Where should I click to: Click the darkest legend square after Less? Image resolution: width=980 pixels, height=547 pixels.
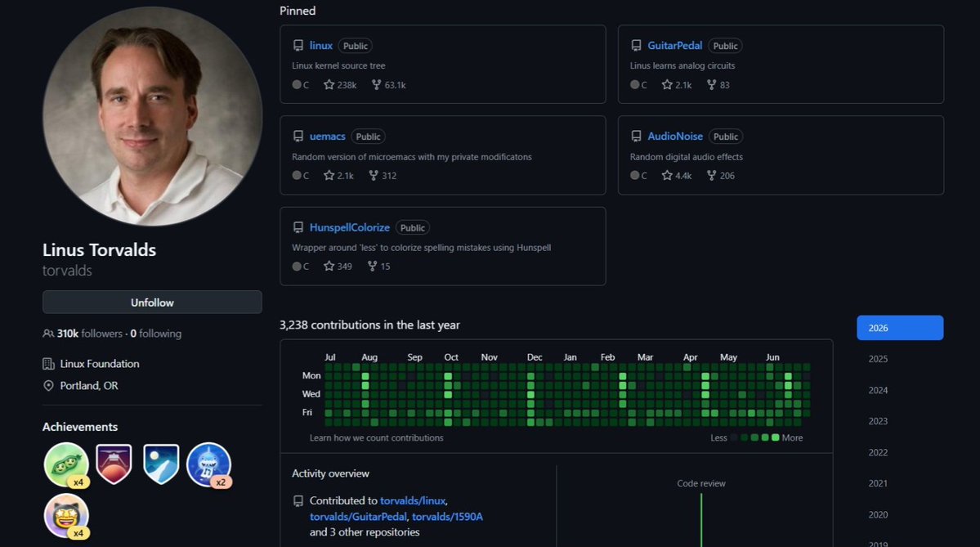point(734,437)
